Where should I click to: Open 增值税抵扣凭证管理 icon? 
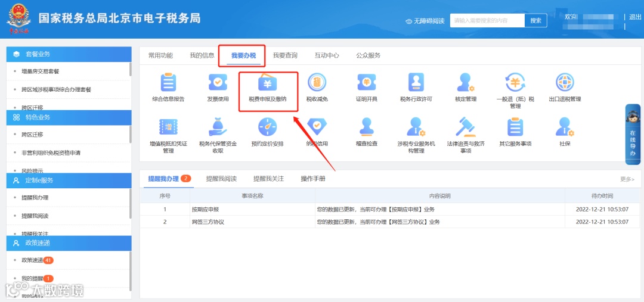tap(168, 127)
